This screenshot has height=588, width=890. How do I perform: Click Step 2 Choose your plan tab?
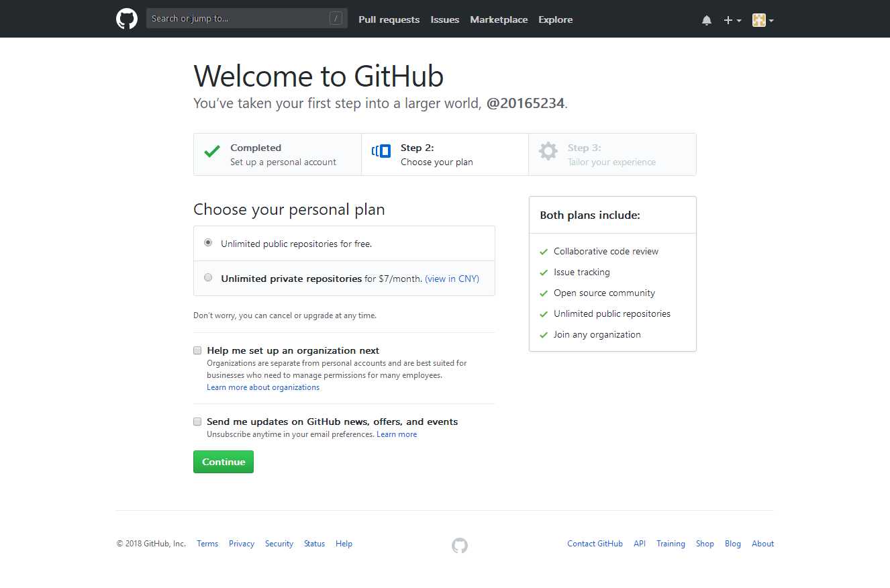[445, 154]
